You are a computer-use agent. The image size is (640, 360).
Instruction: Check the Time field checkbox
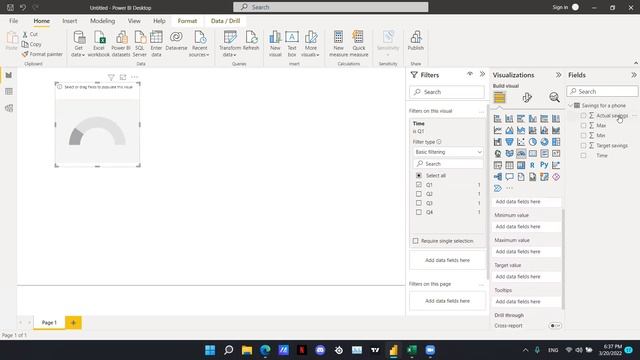(x=583, y=156)
